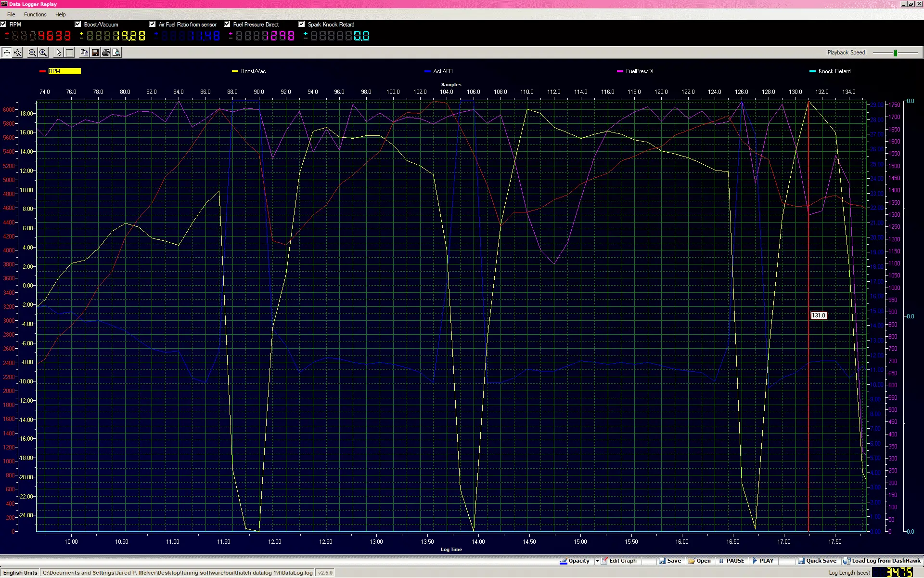Screen dimensions: 924x578
Task: Disable Spark Knock Retard checkbox
Action: 302,24
